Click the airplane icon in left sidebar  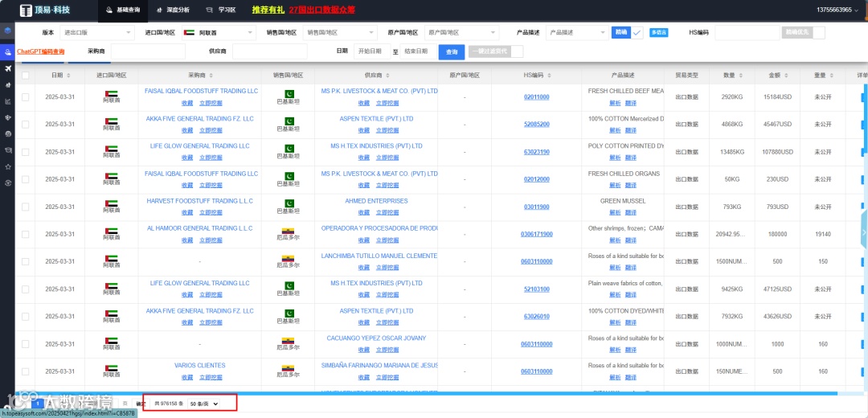[x=7, y=68]
